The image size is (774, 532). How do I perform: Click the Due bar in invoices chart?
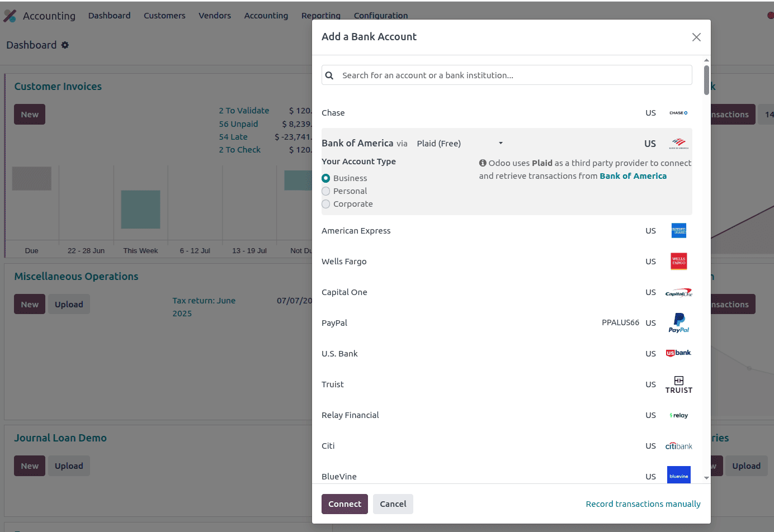coord(32,179)
